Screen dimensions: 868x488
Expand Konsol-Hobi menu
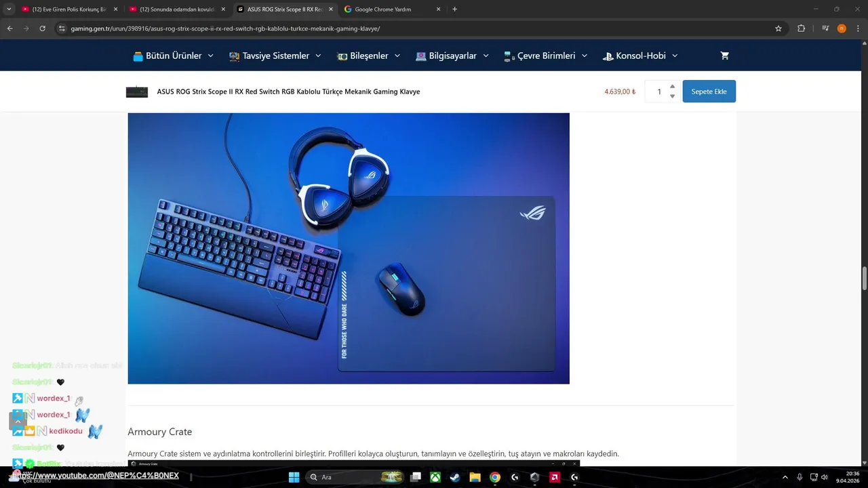point(640,56)
